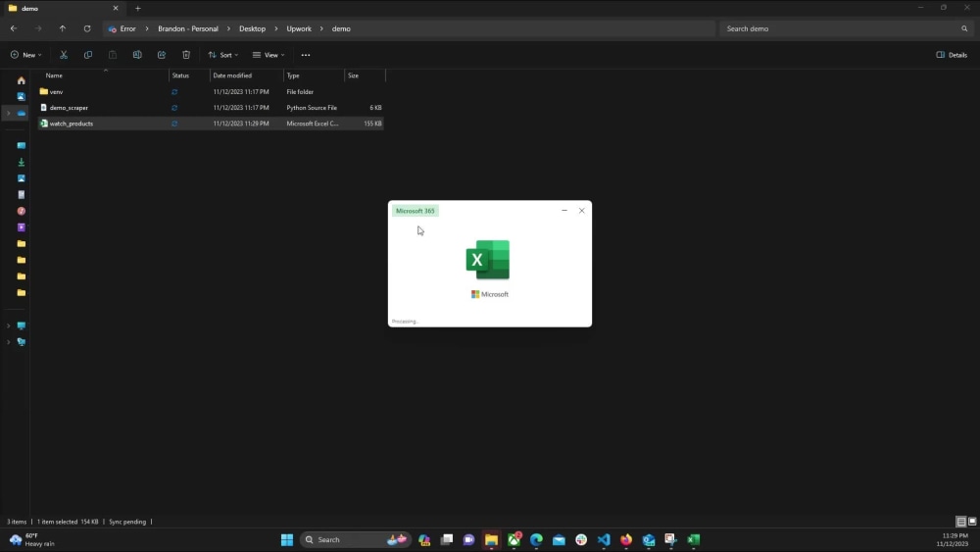Click the taskbar Search box
The height and width of the screenshot is (552, 980).
pyautogui.click(x=355, y=539)
